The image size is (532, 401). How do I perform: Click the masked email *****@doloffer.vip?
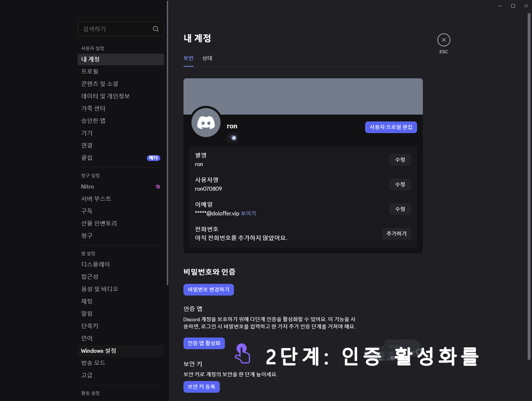(x=217, y=214)
